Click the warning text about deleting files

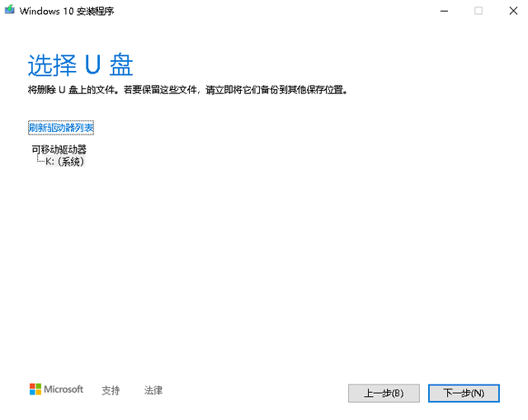(x=187, y=90)
